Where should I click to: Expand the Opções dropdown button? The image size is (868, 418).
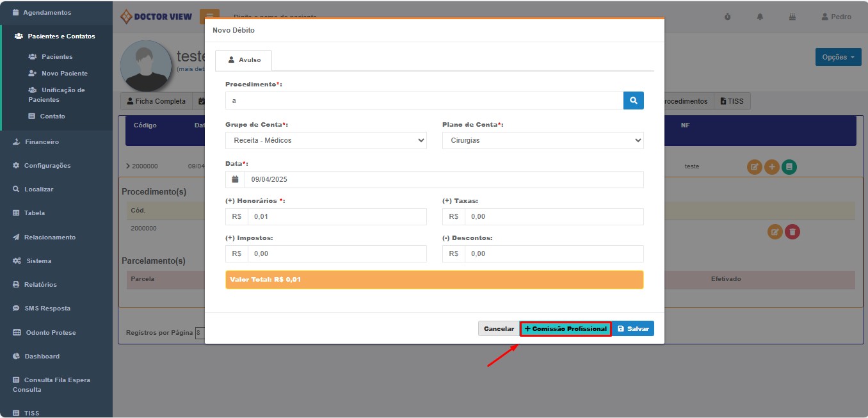click(x=838, y=57)
